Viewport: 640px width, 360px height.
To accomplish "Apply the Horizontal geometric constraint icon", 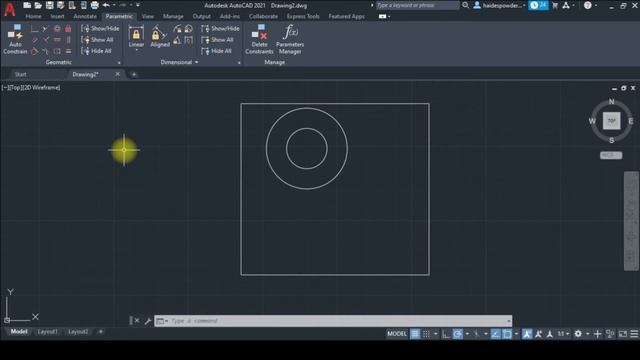I will pos(57,40).
